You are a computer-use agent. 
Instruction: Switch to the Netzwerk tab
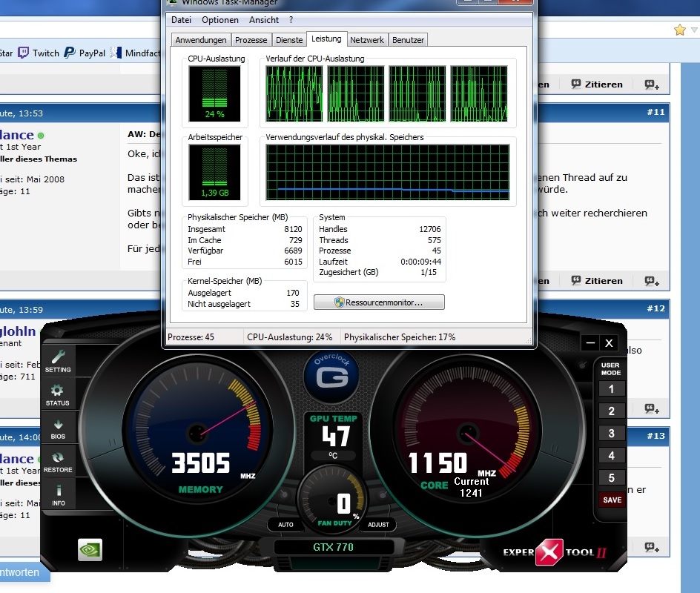coord(367,40)
